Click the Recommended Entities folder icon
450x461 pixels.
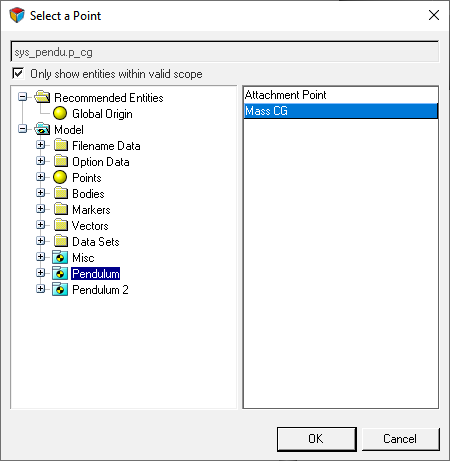[x=42, y=97]
